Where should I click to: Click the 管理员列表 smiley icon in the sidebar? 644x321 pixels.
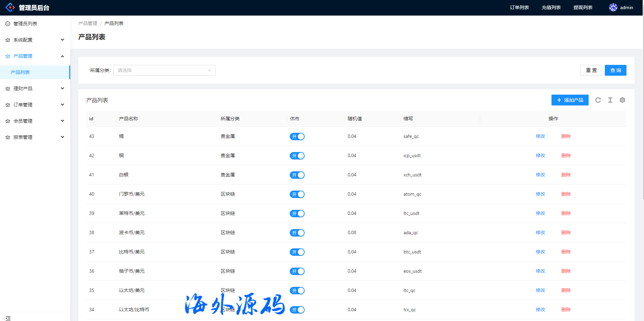(8, 24)
